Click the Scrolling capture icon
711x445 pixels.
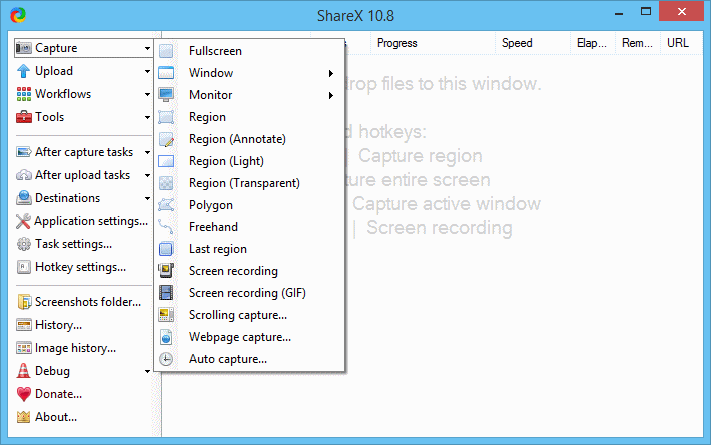coord(166,315)
